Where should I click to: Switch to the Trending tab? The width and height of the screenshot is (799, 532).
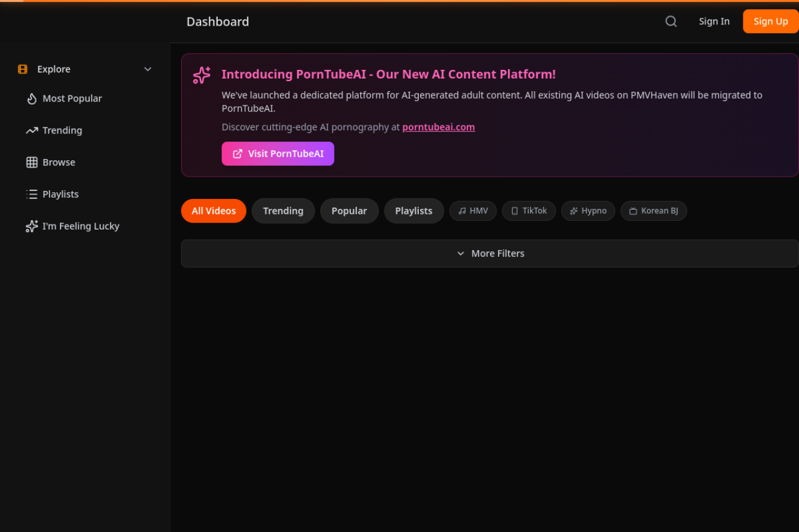(283, 211)
